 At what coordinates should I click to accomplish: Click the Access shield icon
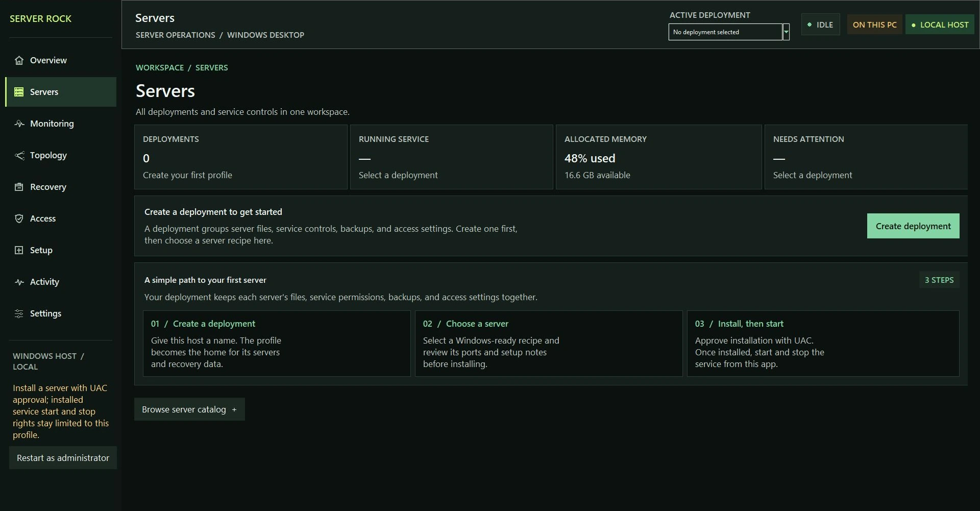click(x=19, y=218)
